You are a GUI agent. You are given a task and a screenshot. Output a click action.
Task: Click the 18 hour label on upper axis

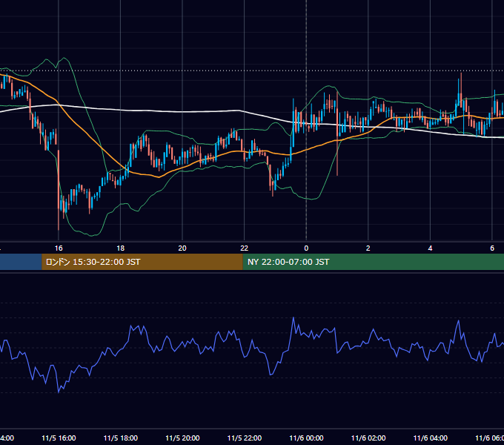click(x=121, y=248)
